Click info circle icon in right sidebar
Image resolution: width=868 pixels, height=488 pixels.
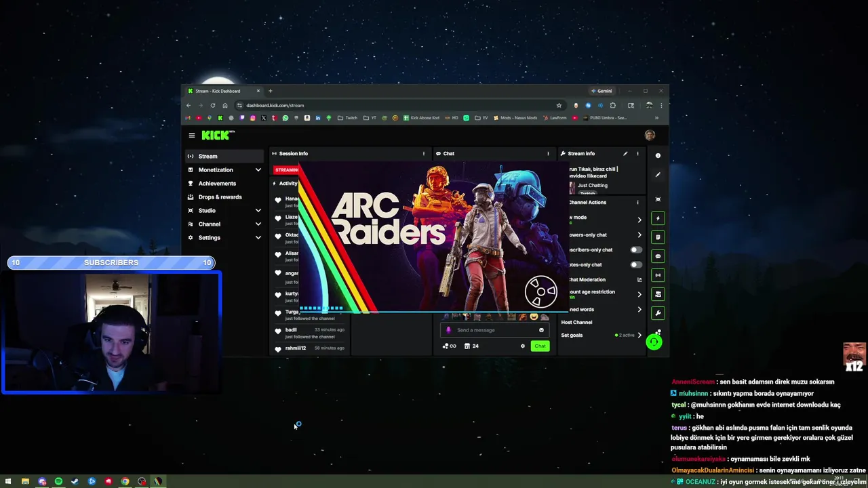click(658, 156)
